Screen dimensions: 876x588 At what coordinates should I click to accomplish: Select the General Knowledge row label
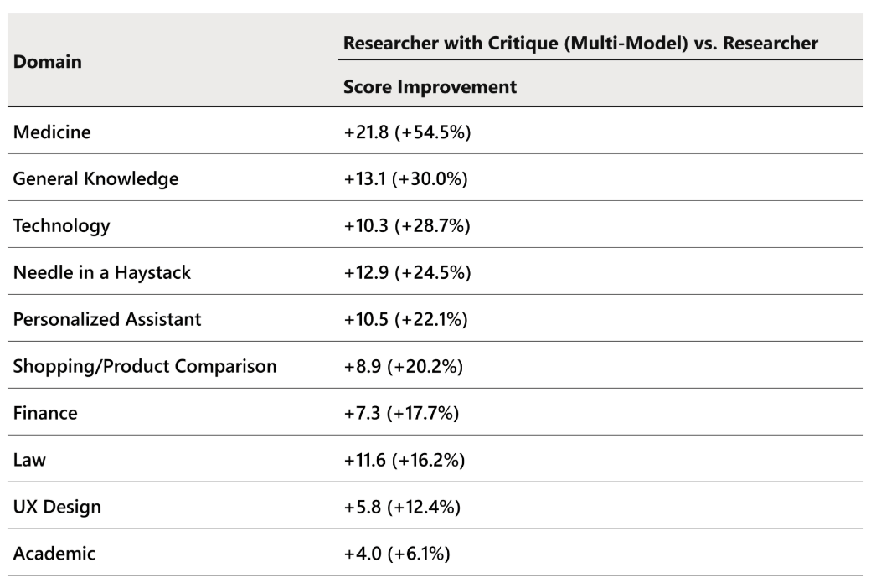click(x=95, y=178)
